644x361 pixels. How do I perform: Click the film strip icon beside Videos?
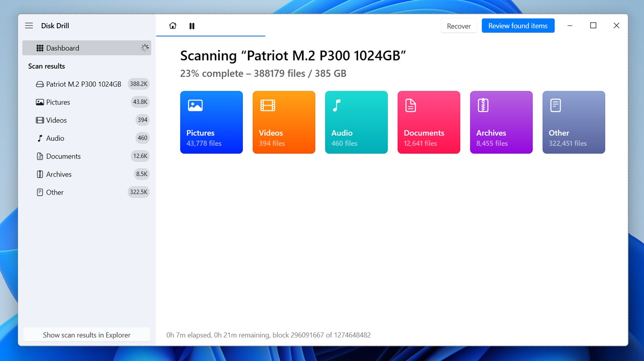[40, 120]
